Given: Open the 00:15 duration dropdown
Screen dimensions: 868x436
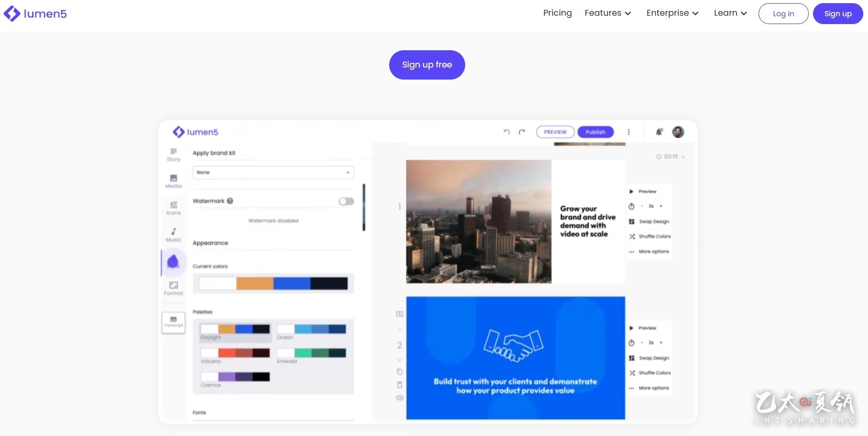Looking at the screenshot, I should (671, 156).
